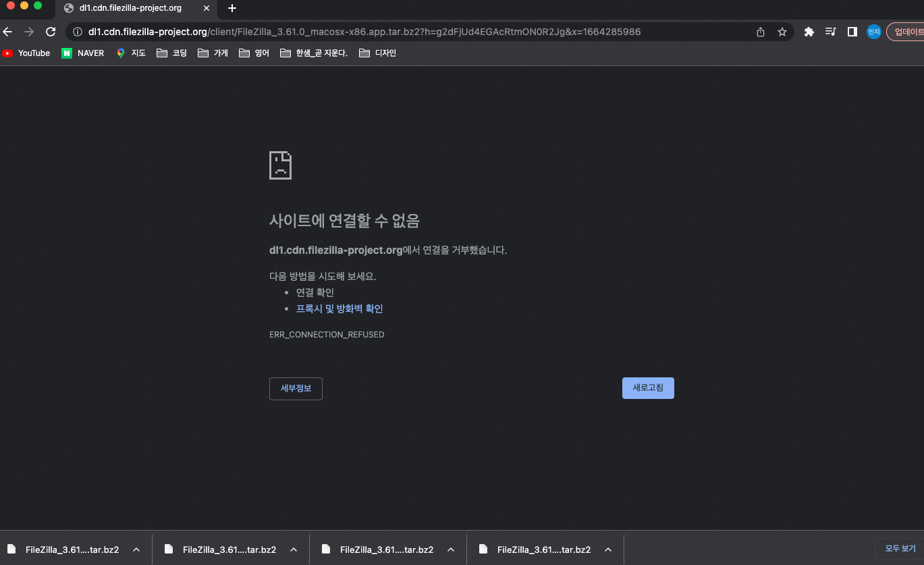924x565 pixels.
Task: Open the 영어 bookmark folder
Action: 254,53
